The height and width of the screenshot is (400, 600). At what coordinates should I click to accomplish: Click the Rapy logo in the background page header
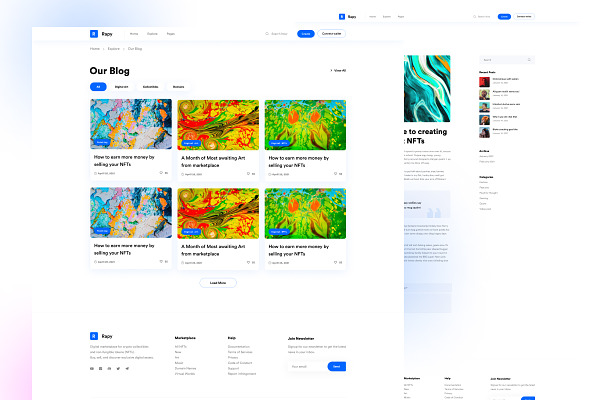347,16
